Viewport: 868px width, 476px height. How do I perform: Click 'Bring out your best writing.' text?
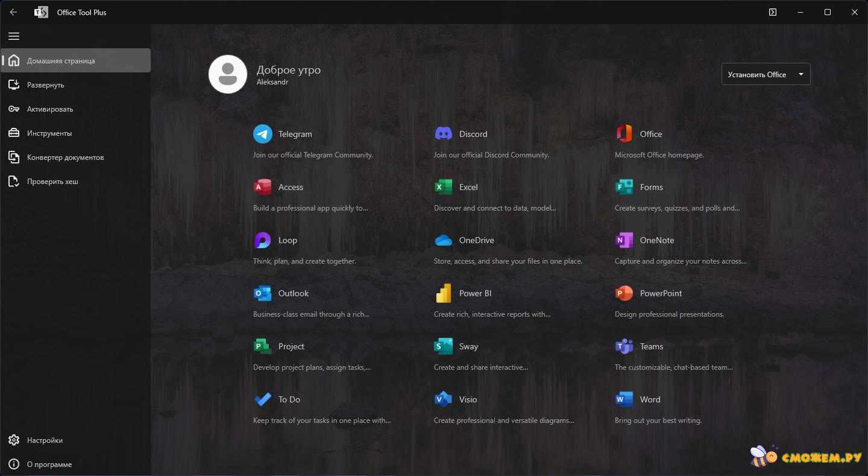click(658, 420)
